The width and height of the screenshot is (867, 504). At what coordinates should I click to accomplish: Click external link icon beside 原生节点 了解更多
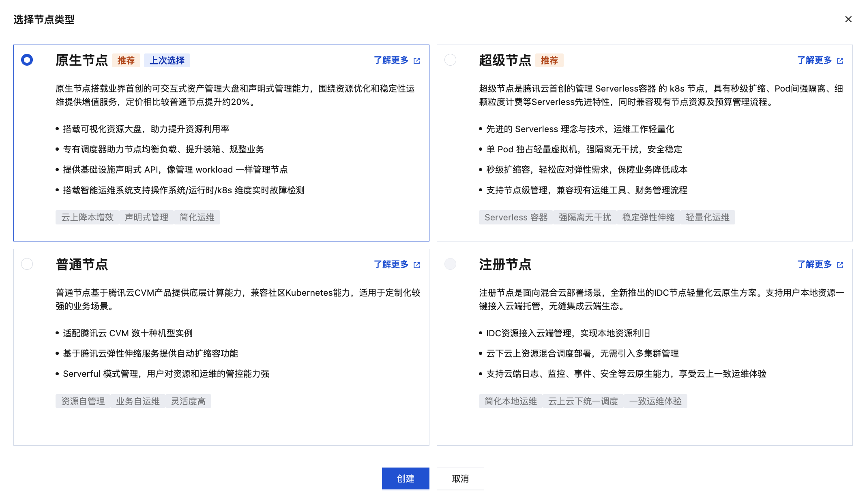(x=416, y=61)
